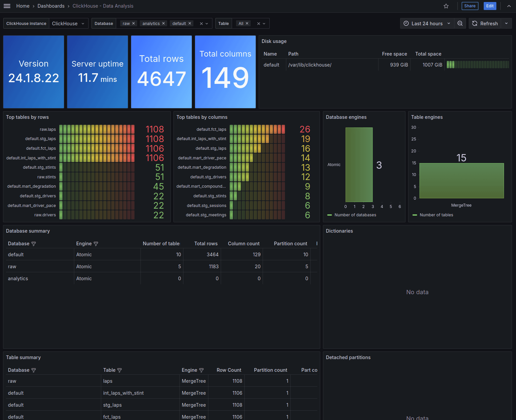Sort Disk usage by Total space
Viewport: 516px width, 420px height.
[x=428, y=54]
